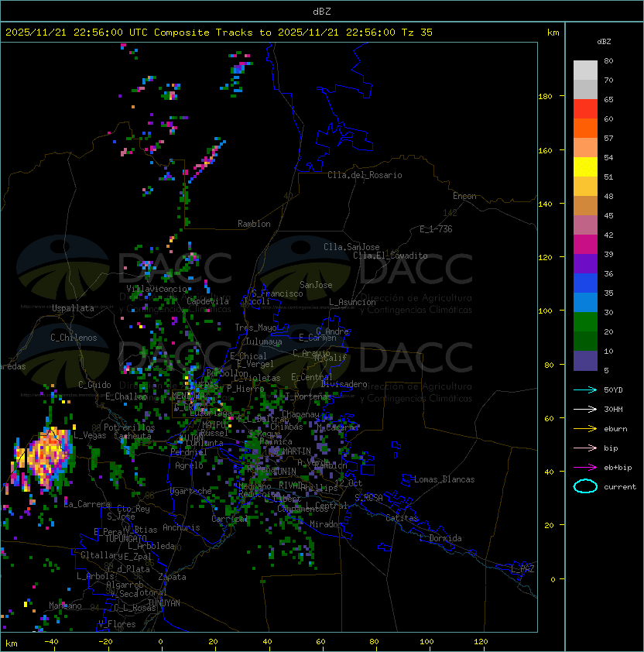
Task: Click the 'Tz 35' value in the header
Action: click(417, 33)
